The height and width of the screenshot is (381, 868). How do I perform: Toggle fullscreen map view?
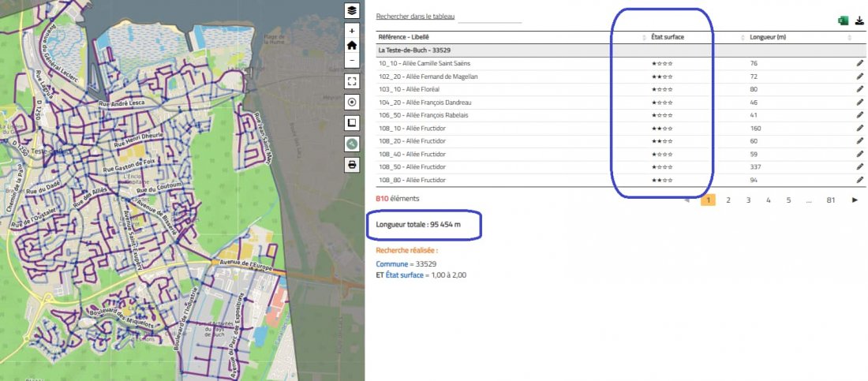click(x=351, y=81)
